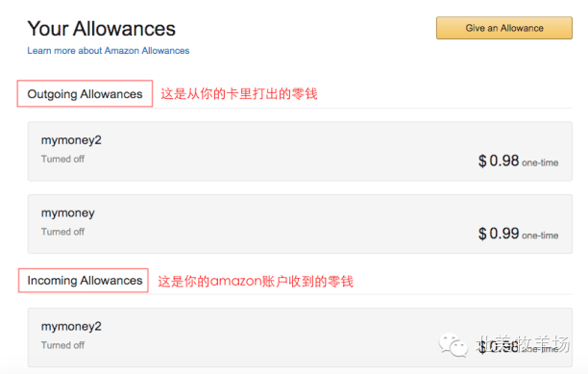Click the red Chinese note beside Outgoing Allowances
The height and width of the screenshot is (374, 588).
tap(239, 94)
